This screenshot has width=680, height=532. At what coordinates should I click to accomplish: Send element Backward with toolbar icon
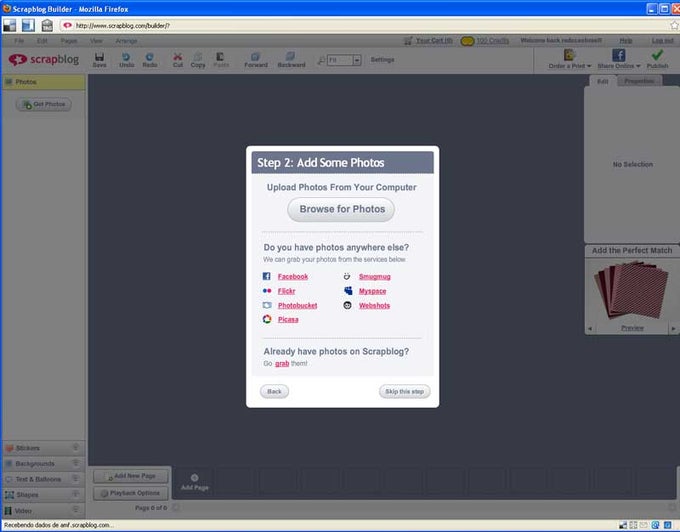(291, 56)
